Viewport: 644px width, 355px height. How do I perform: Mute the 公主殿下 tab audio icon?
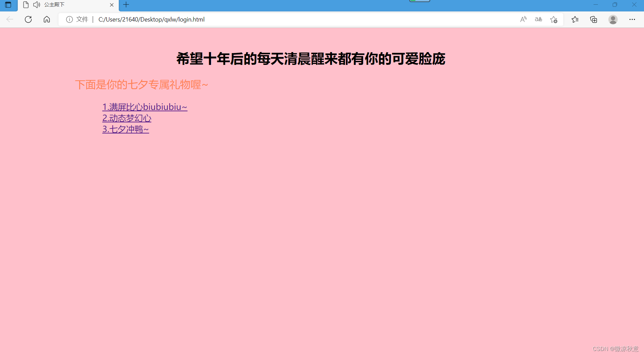(37, 5)
